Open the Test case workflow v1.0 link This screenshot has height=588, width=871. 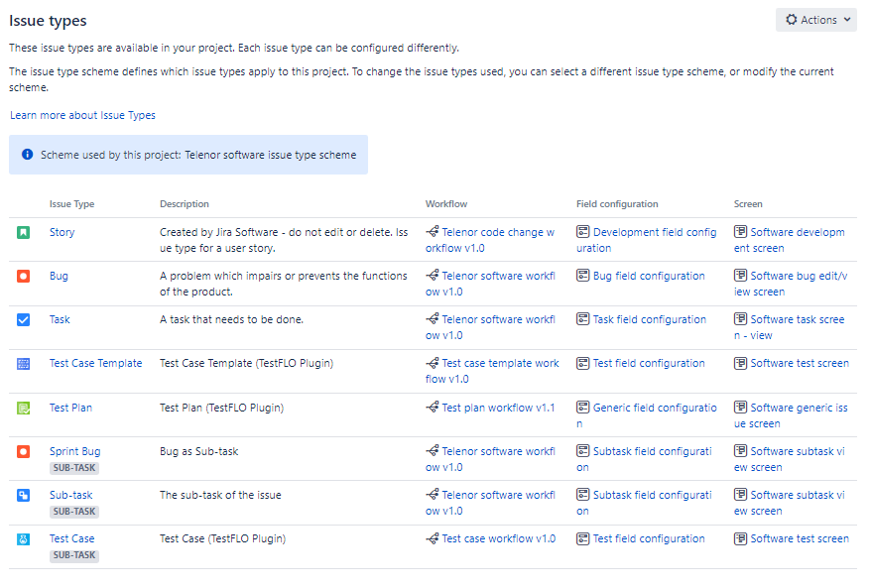498,538
